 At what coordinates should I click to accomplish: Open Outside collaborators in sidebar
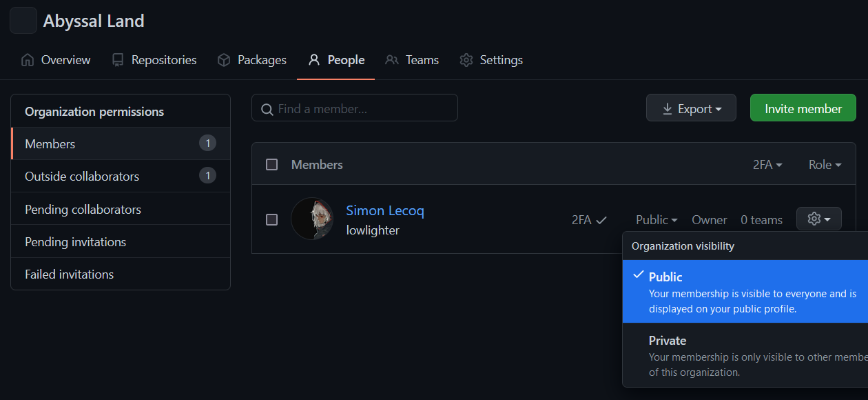coord(82,177)
